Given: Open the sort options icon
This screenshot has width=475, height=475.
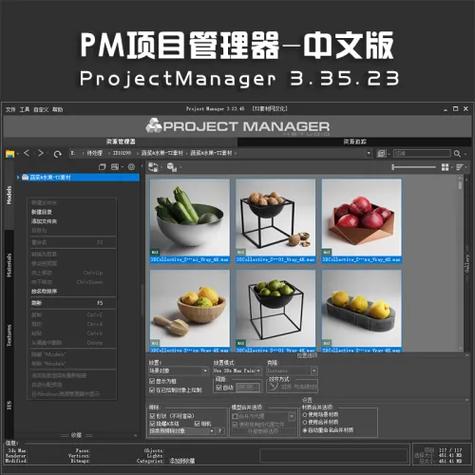Looking at the screenshot, I should 460,167.
